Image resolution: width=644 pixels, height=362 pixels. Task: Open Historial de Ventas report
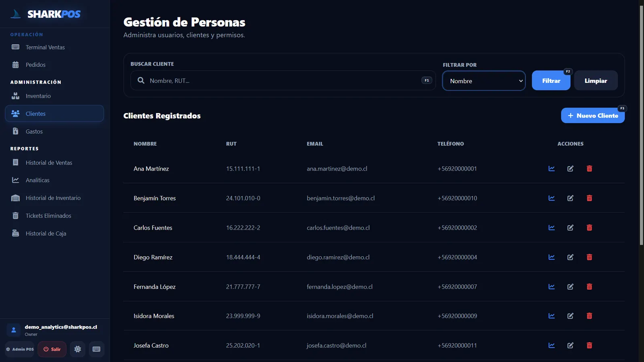tap(54, 163)
